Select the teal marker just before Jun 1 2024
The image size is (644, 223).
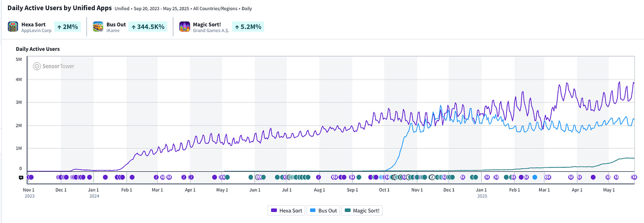[251, 177]
